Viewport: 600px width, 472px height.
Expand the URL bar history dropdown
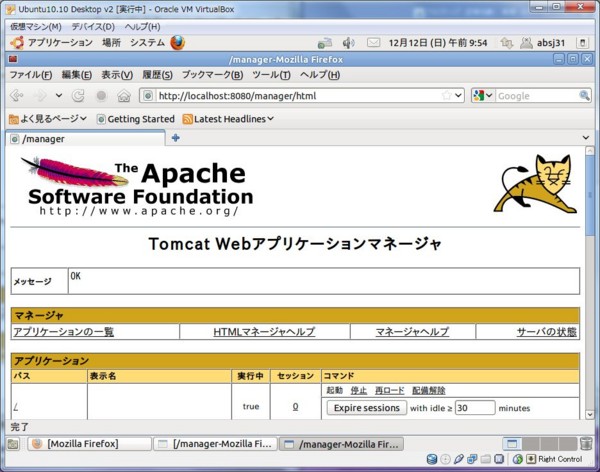click(458, 95)
